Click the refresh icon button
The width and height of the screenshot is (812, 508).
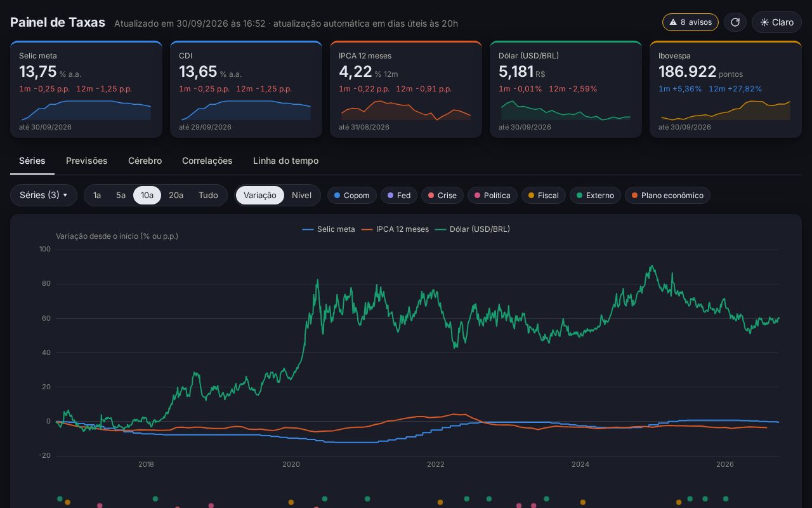735,22
